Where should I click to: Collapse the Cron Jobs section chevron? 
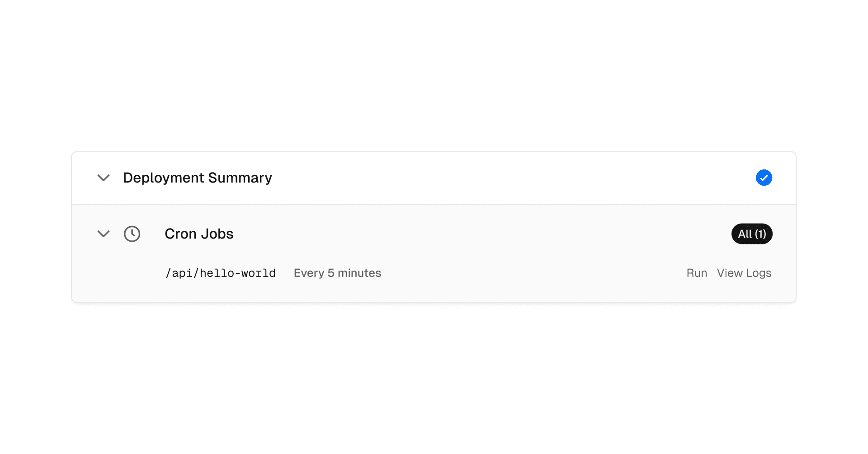coord(104,234)
